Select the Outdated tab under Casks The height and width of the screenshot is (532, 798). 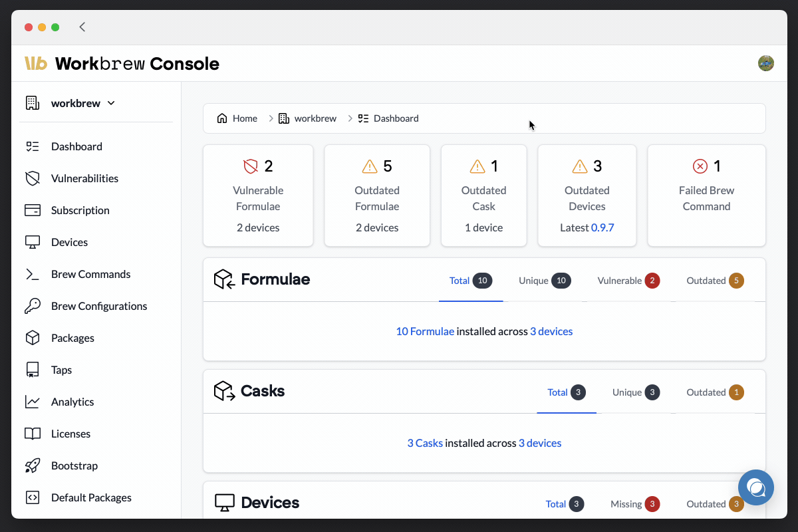(x=714, y=392)
